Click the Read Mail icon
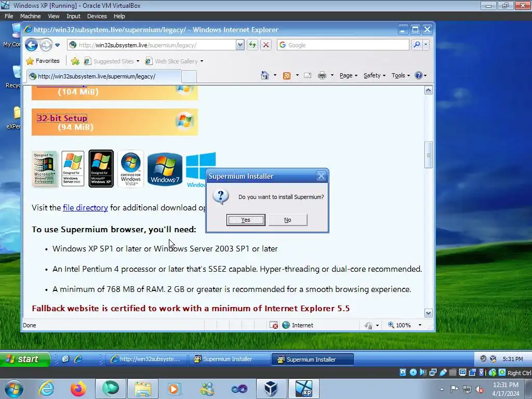This screenshot has height=399, width=532. [x=308, y=75]
